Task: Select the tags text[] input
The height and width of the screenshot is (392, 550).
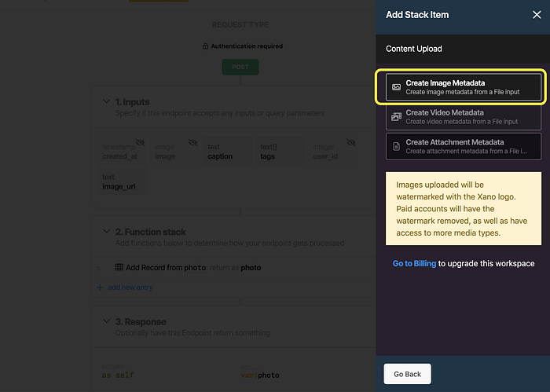Action: [280, 152]
